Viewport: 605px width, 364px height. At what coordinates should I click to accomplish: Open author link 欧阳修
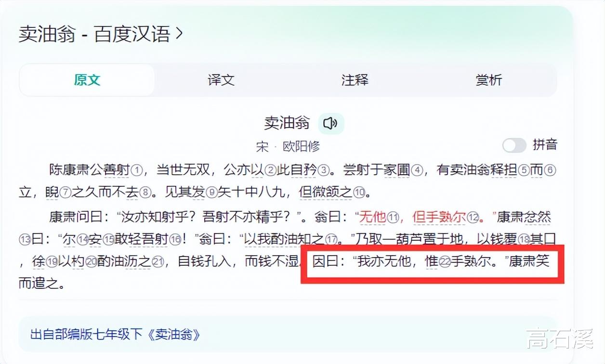(301, 146)
